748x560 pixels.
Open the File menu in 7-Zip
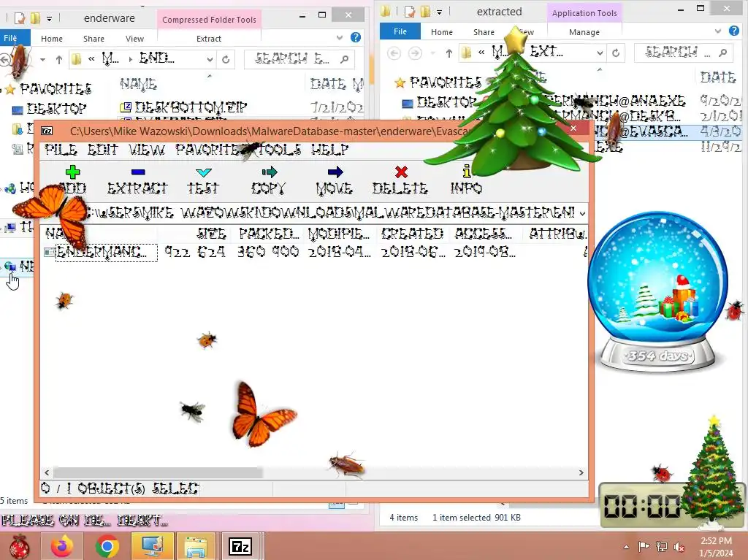coord(61,150)
